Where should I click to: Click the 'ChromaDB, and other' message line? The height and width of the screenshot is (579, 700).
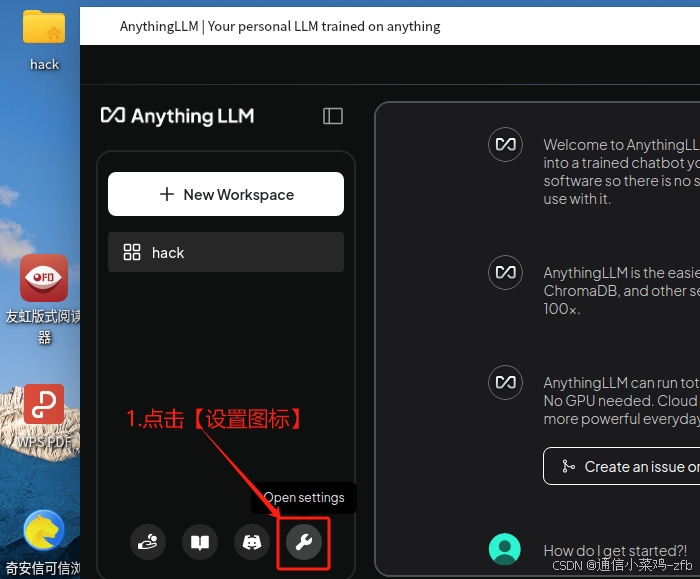click(x=621, y=291)
